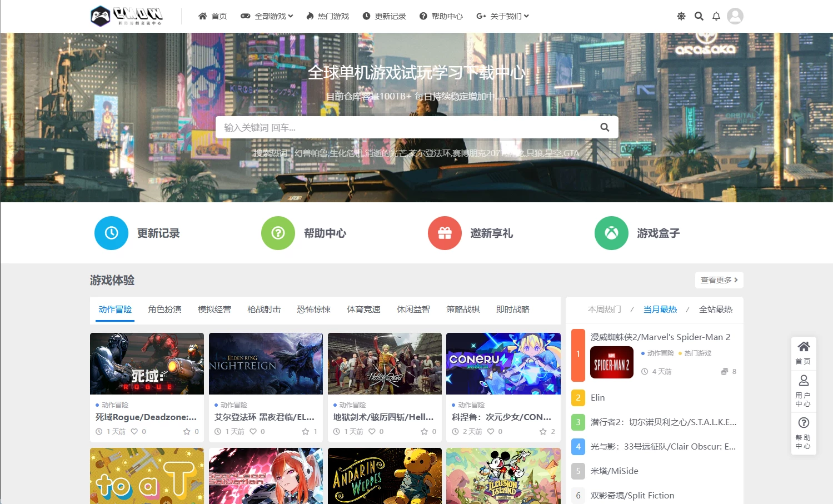
Task: Open 漫威蜘蛛侠2 ranking title
Action: [660, 337]
